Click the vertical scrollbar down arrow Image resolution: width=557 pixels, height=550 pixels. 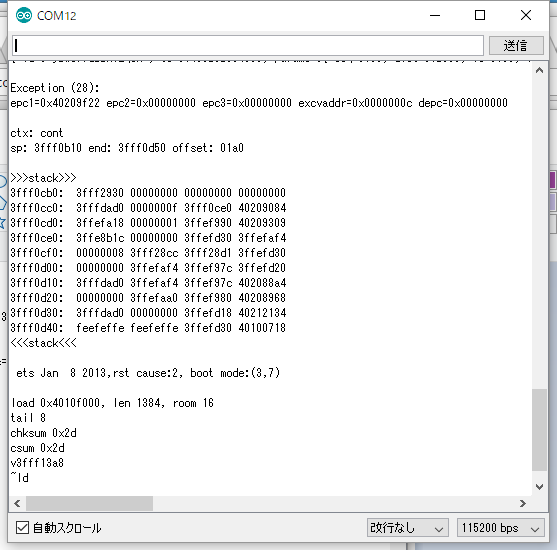pyautogui.click(x=539, y=486)
